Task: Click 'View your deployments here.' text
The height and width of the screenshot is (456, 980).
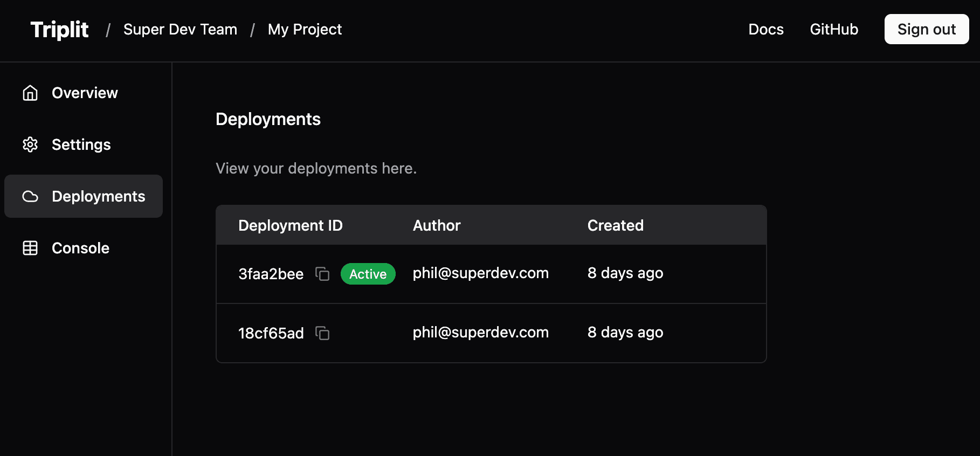Action: point(316,169)
